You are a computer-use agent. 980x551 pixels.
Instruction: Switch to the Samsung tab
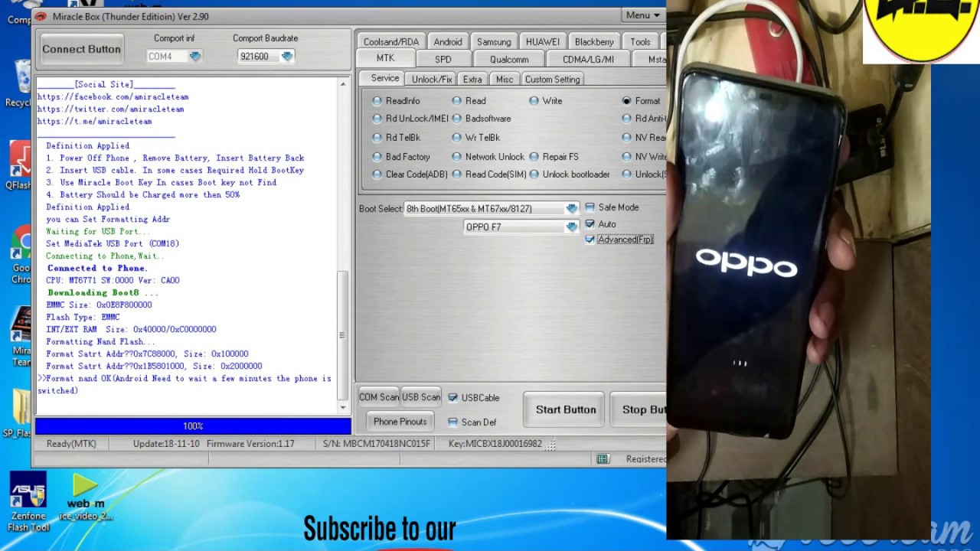pyautogui.click(x=494, y=41)
